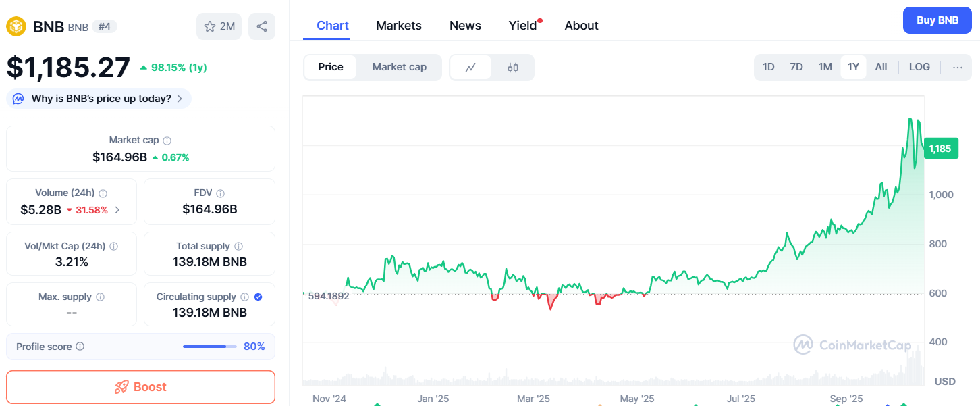This screenshot has width=980, height=406.
Task: Select the Price chart toggle
Action: (331, 67)
